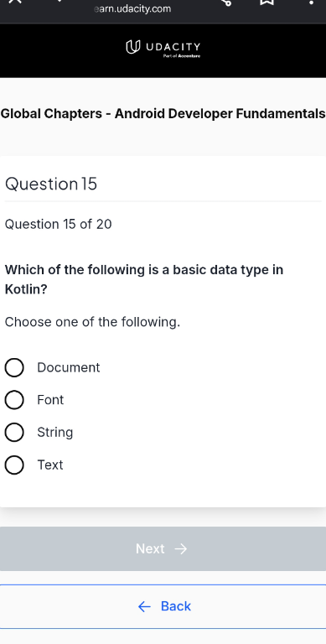Click the Next button
Image resolution: width=326 pixels, height=644 pixels.
tap(163, 548)
